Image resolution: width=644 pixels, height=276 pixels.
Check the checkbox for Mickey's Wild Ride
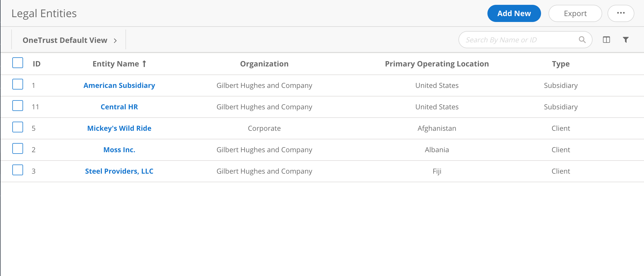pos(17,127)
